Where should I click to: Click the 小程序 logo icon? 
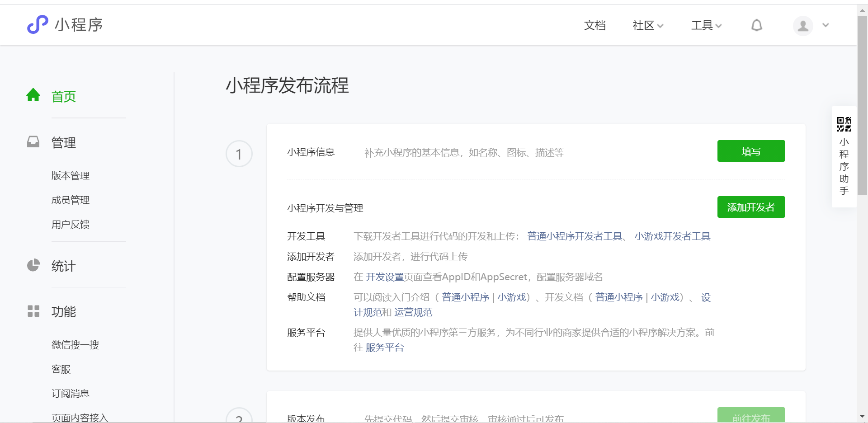click(x=38, y=24)
